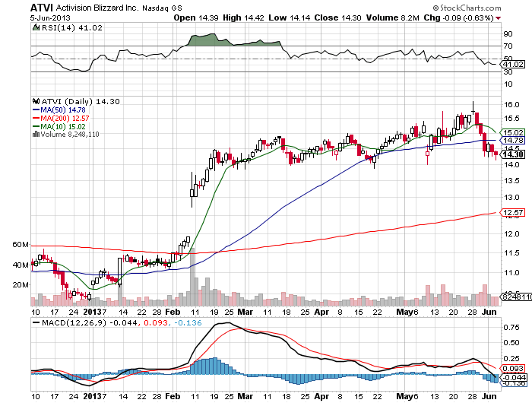
Task: Click the 0.50 label on MACD axis
Action: [511, 343]
